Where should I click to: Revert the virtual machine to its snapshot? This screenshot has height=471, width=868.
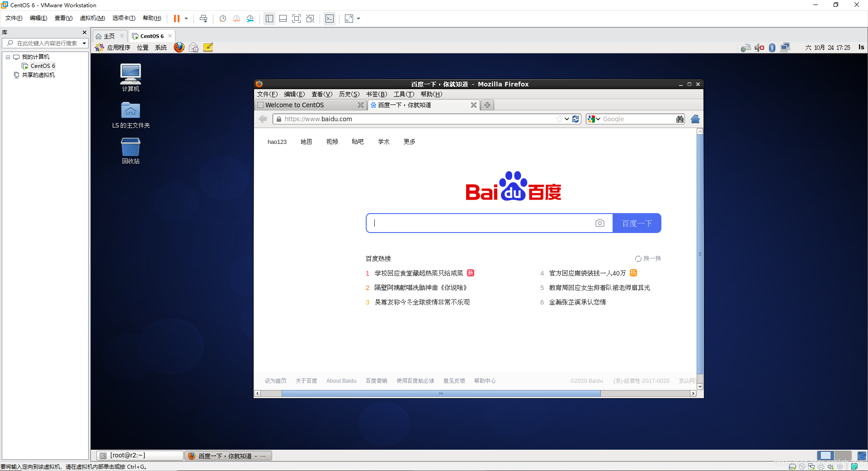click(236, 19)
